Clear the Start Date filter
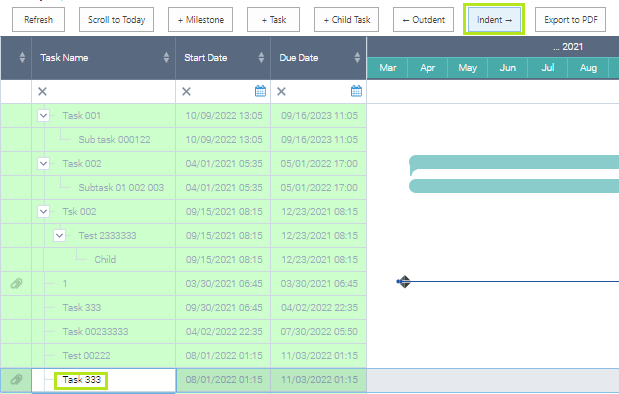619x394 pixels. pos(186,92)
